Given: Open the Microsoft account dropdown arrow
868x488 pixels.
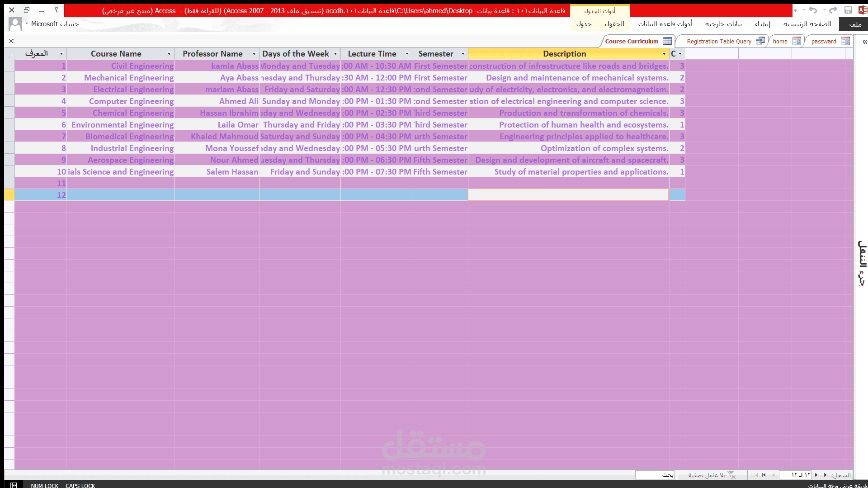Looking at the screenshot, I should tap(27, 24).
